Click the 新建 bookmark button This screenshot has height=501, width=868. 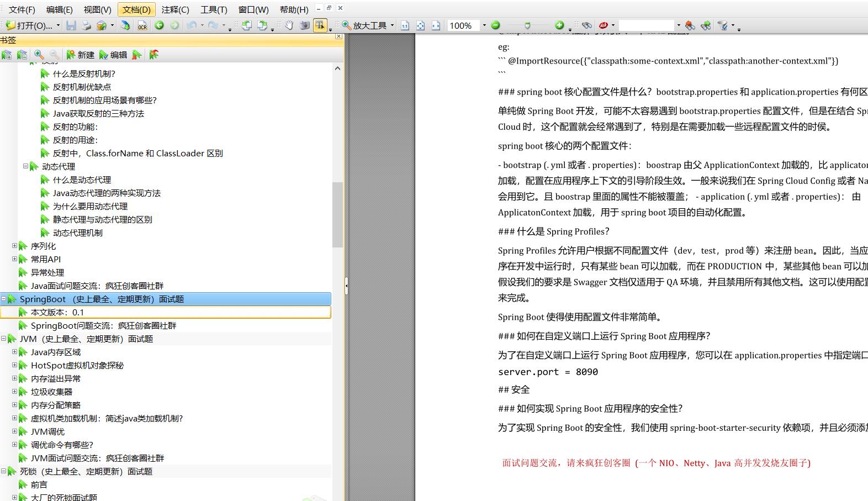click(x=81, y=55)
